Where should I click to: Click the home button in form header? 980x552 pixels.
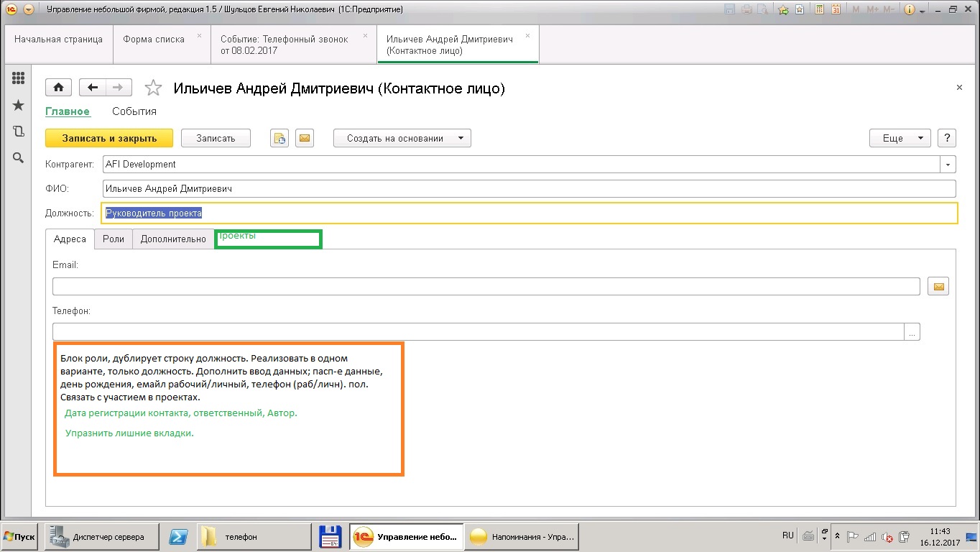[58, 88]
